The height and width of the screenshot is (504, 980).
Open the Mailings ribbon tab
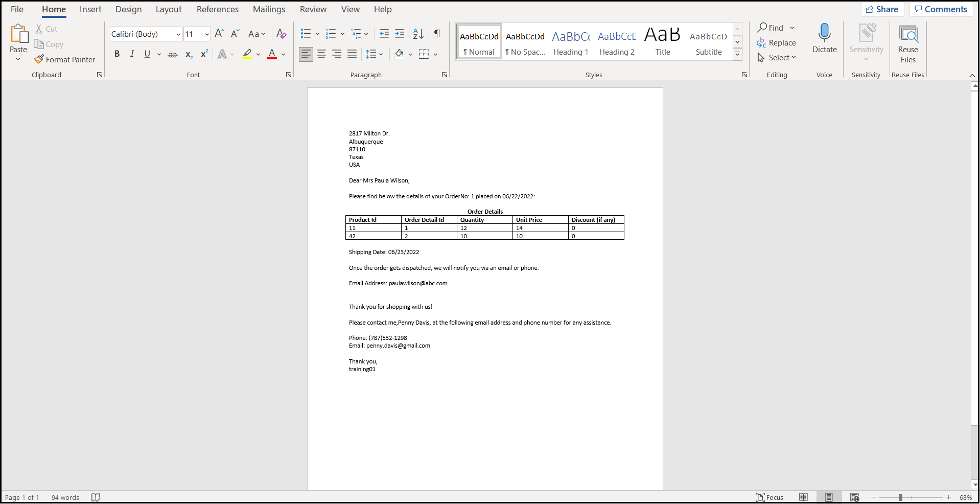[x=269, y=9]
